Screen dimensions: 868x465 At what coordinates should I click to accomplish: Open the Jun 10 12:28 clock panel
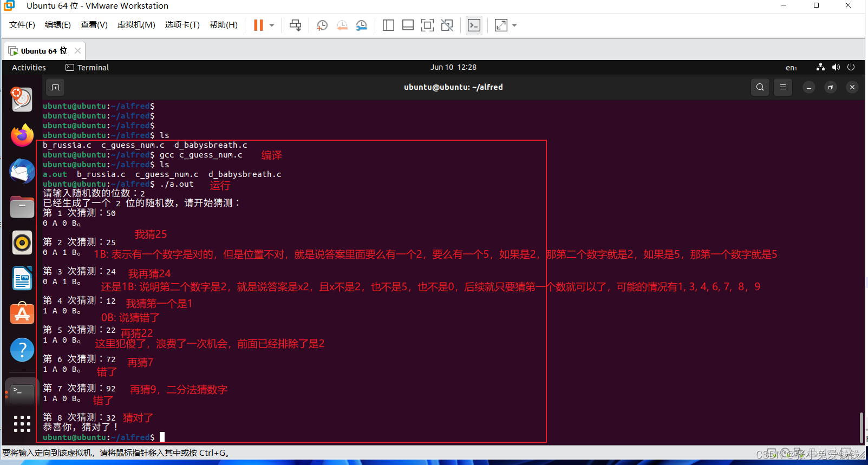point(453,67)
